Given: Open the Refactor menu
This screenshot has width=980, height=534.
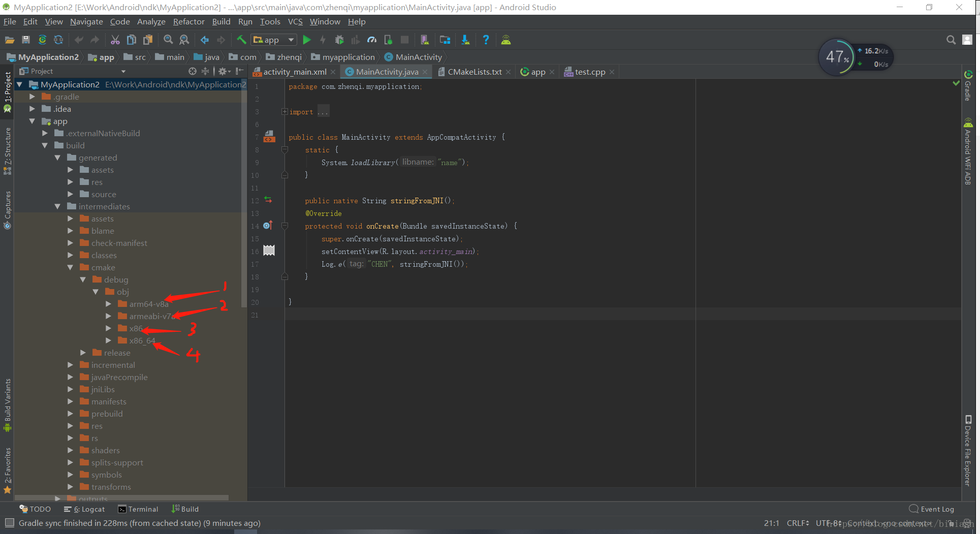Looking at the screenshot, I should 188,21.
